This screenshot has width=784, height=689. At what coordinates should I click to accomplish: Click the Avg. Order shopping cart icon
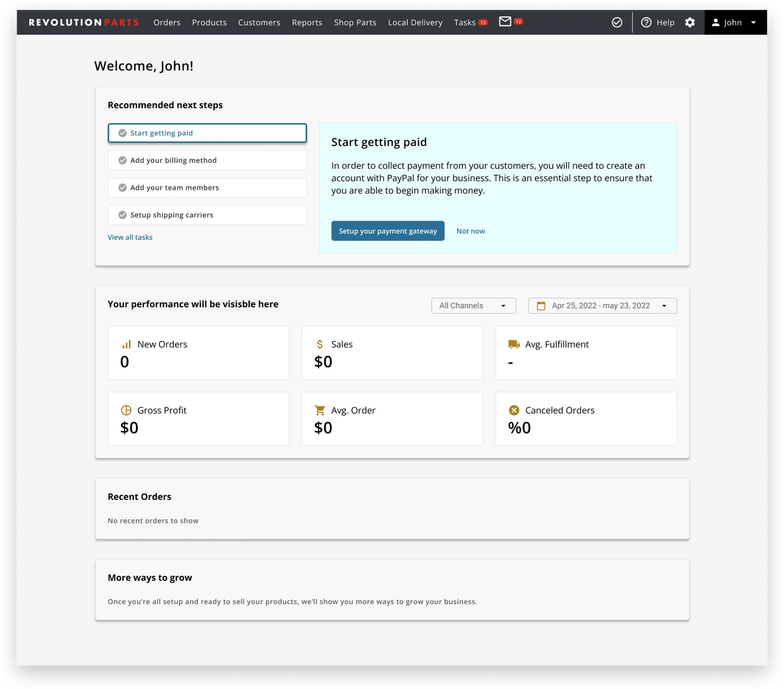coord(320,410)
